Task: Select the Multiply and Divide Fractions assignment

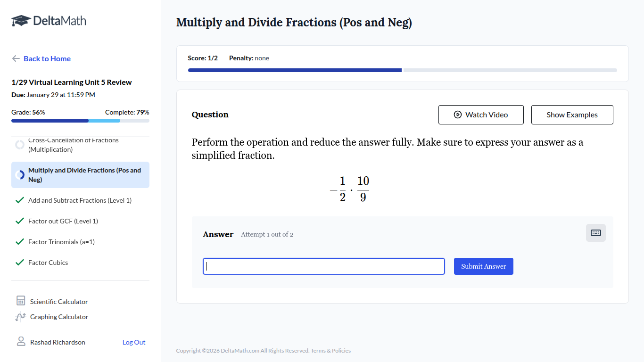Action: point(85,174)
